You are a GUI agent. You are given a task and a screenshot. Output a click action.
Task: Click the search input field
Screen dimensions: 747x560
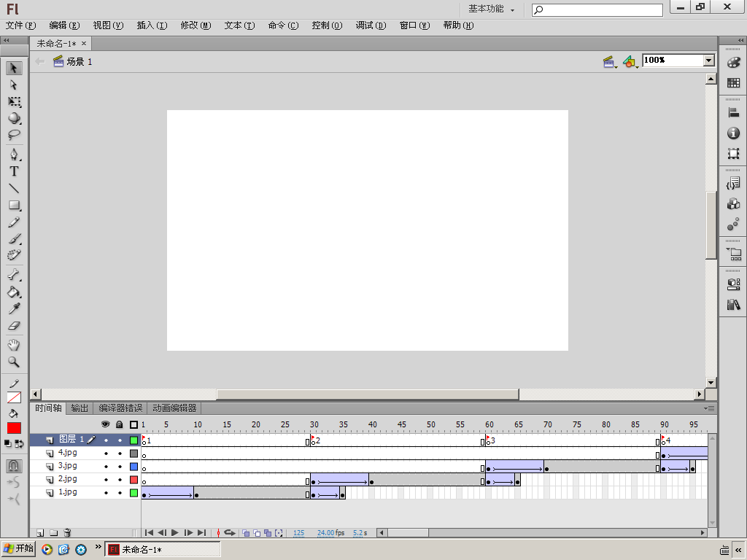(x=597, y=9)
